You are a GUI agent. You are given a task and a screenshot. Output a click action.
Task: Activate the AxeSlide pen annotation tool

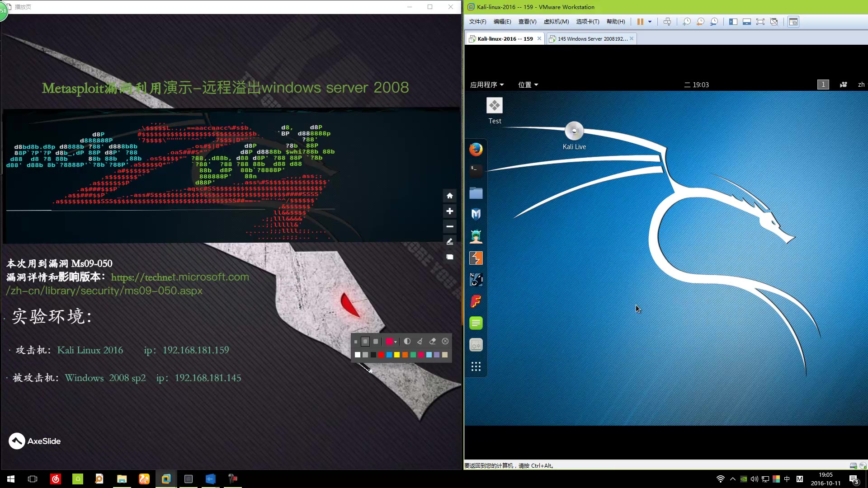pos(449,242)
